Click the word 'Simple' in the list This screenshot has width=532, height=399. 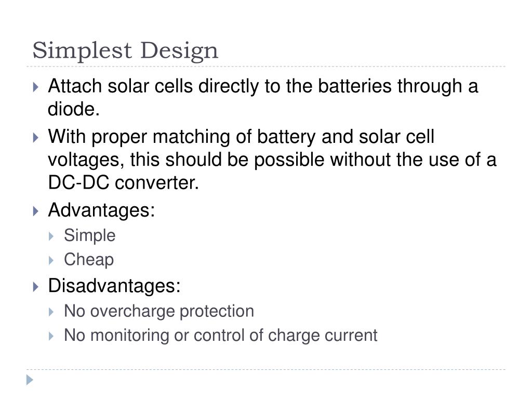click(x=90, y=236)
